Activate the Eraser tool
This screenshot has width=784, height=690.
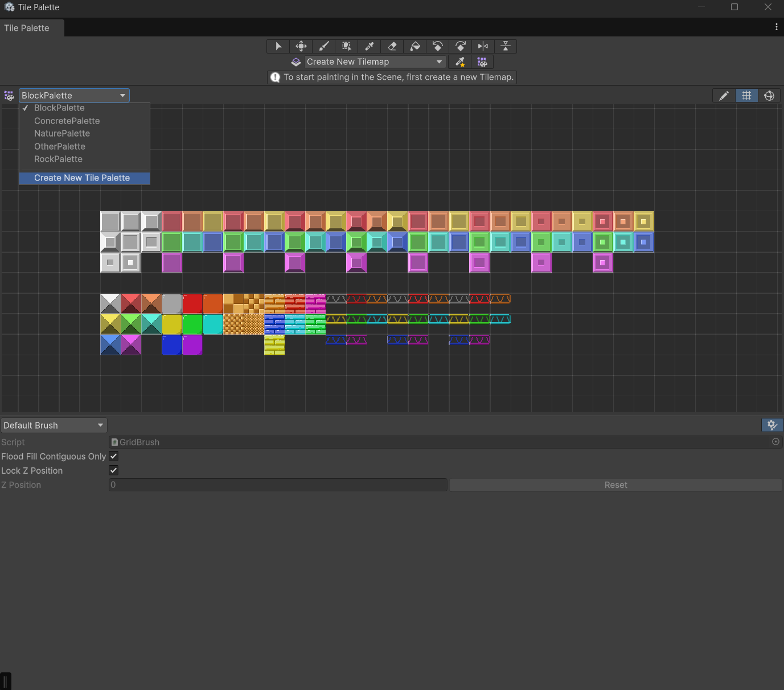click(392, 46)
